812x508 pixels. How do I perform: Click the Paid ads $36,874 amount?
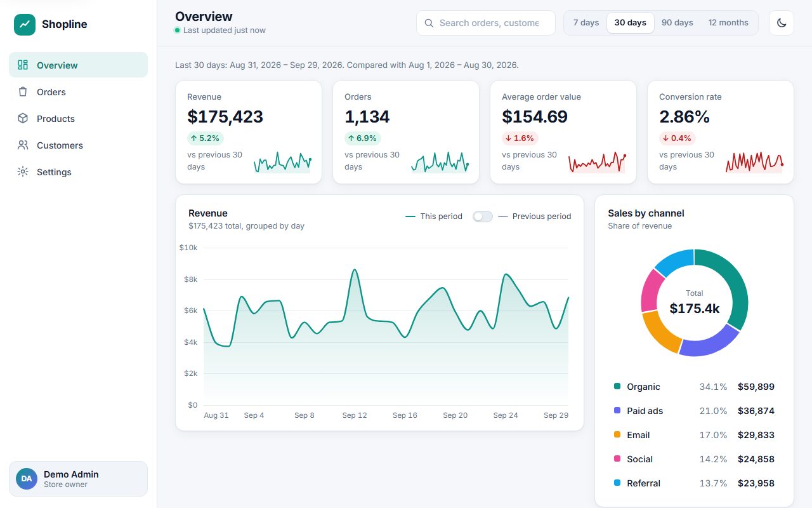tap(756, 411)
